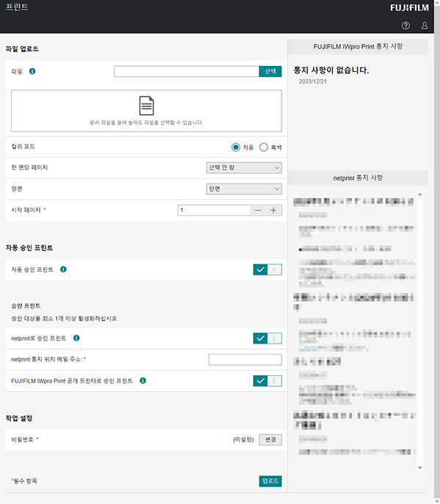
Task: Click info icon beside 공개 프린터로 승인 프린트
Action: pyautogui.click(x=142, y=381)
